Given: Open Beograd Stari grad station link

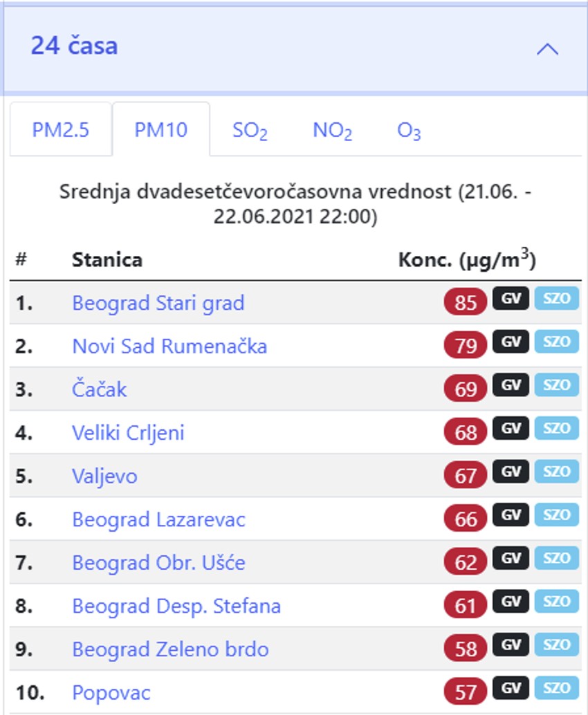Looking at the screenshot, I should click(158, 303).
